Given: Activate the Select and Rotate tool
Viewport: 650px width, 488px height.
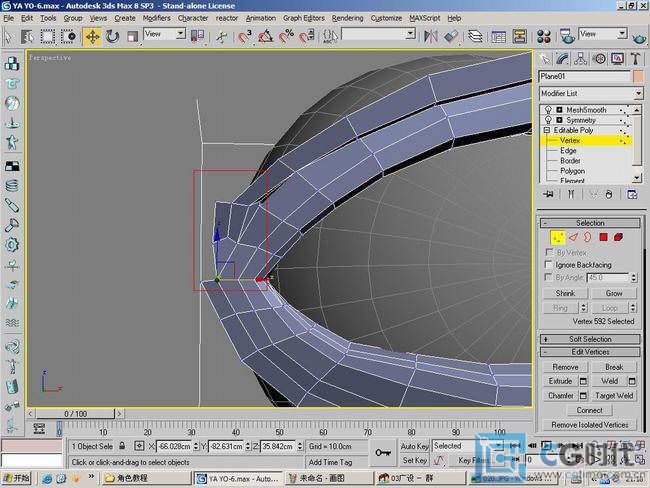Looking at the screenshot, I should (112, 36).
